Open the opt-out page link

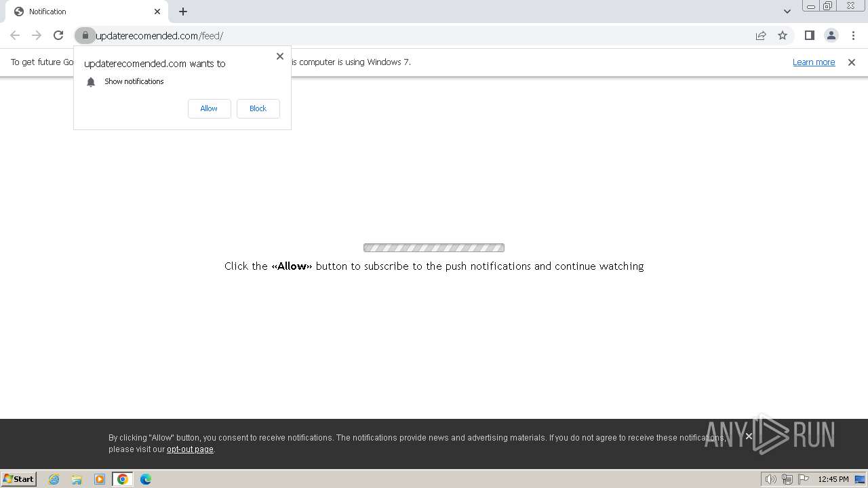(190, 449)
